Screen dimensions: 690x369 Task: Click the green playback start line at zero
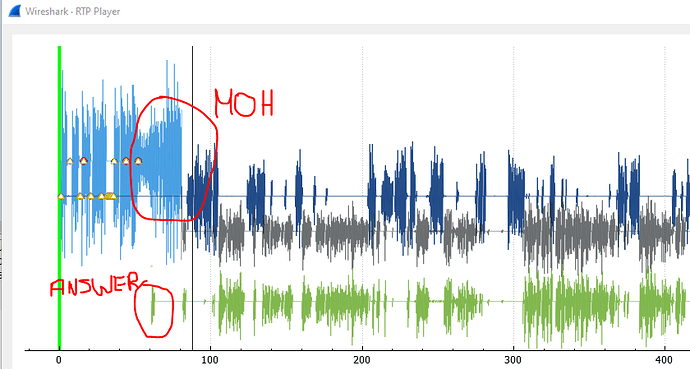click(59, 197)
